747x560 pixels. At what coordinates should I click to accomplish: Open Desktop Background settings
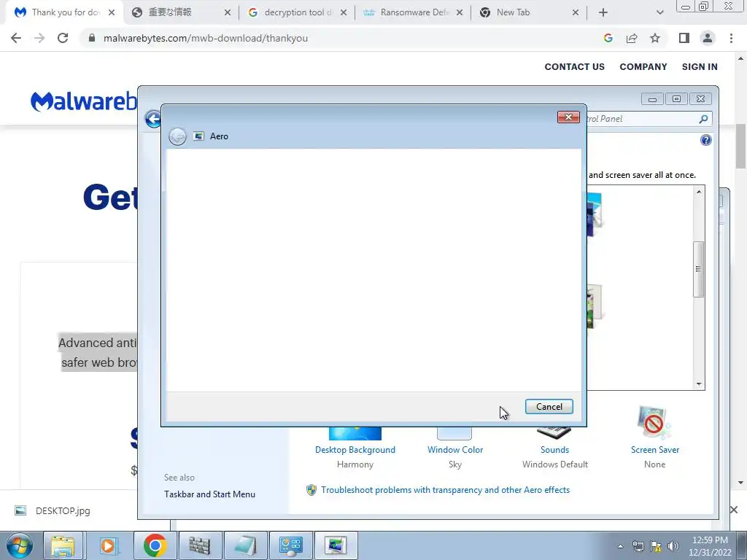point(355,449)
